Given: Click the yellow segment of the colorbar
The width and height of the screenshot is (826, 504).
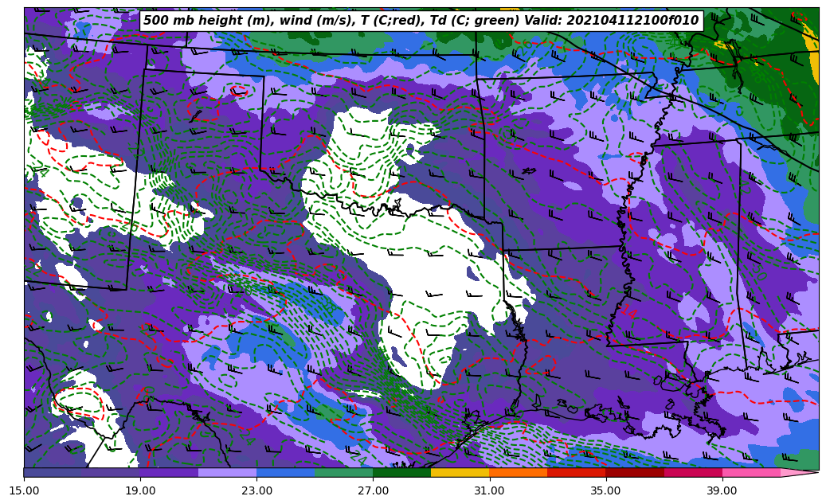Looking at the screenshot, I should pos(460,473).
